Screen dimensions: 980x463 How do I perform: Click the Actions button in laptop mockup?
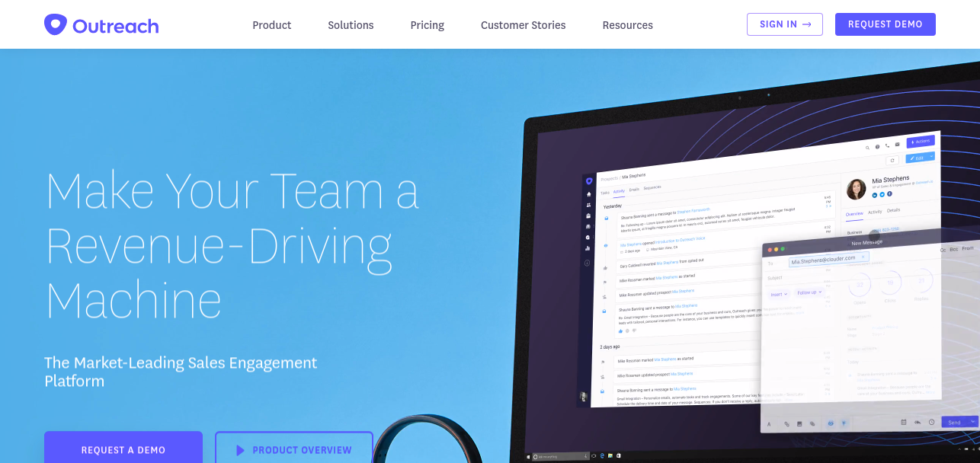pos(921,142)
